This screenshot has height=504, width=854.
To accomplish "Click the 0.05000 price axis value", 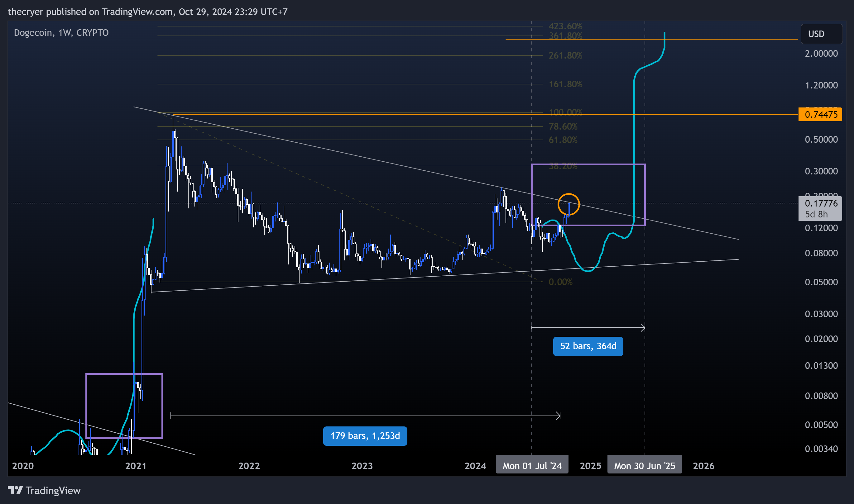I will (x=821, y=282).
